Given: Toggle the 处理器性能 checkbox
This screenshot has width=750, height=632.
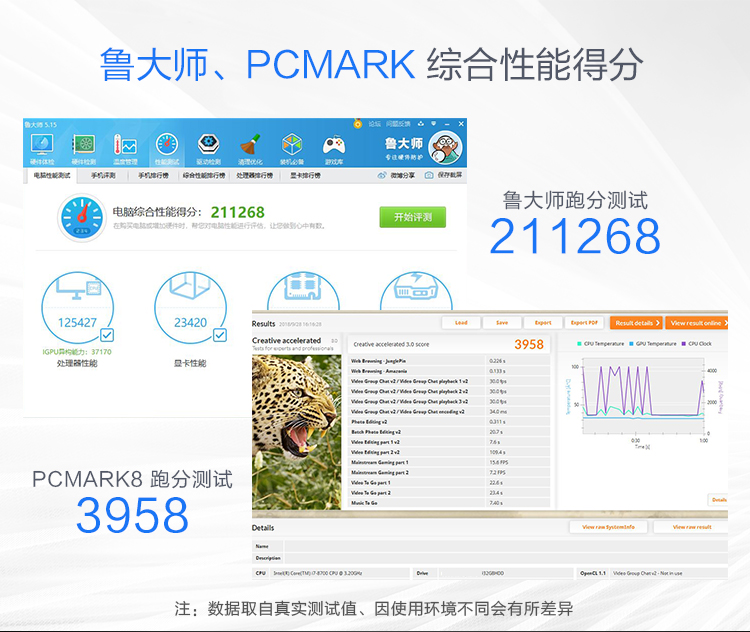Looking at the screenshot, I should 107,335.
